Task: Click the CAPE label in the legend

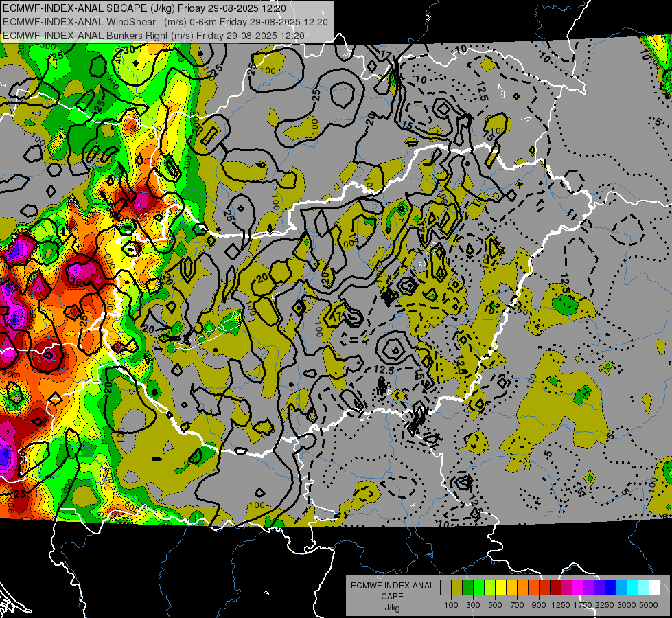Action: [392, 596]
